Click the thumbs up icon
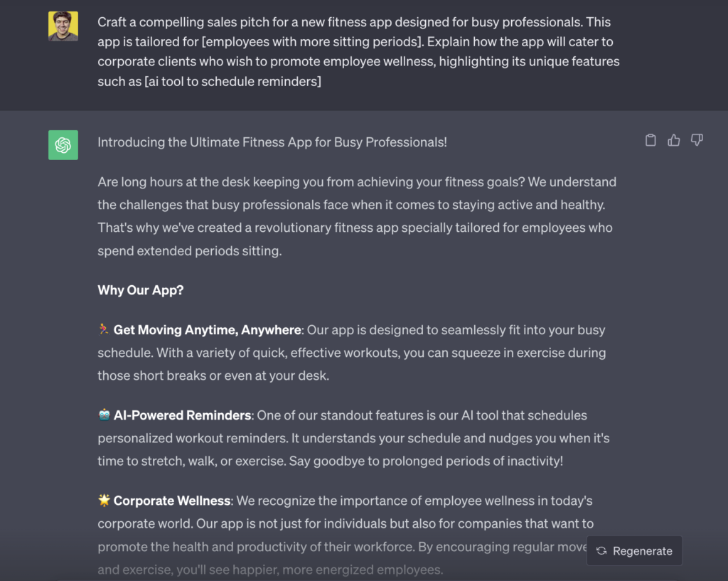Screen dimensions: 728x581 point(674,140)
